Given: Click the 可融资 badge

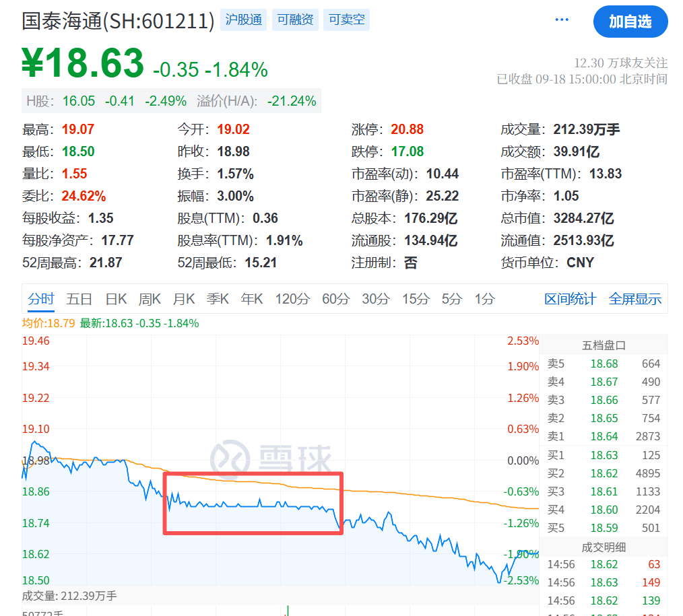Looking at the screenshot, I should [x=295, y=20].
